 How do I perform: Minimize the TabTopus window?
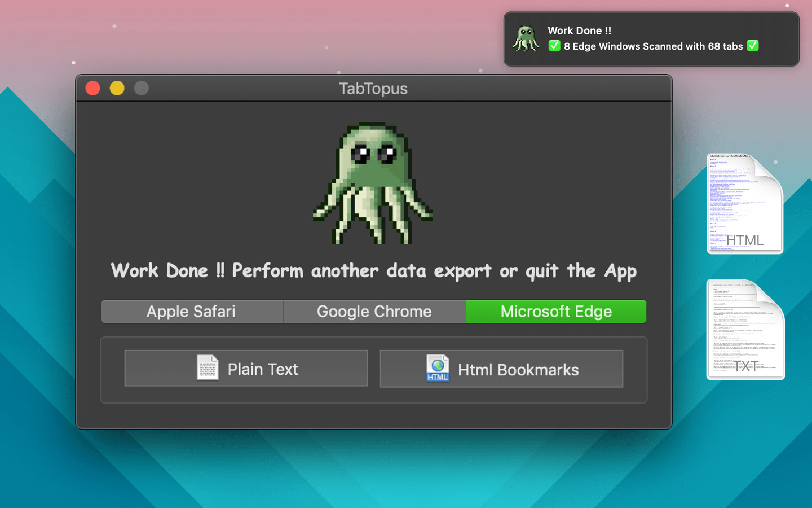117,88
